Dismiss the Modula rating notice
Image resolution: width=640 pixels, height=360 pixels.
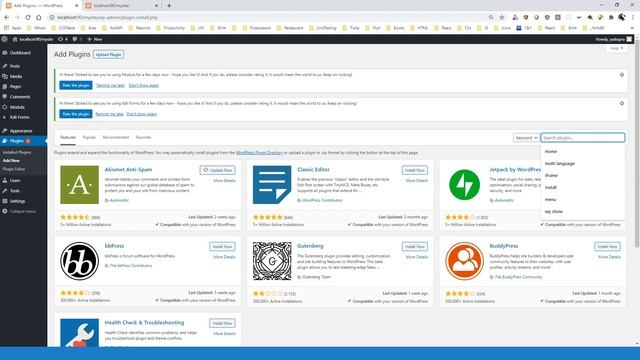(622, 75)
